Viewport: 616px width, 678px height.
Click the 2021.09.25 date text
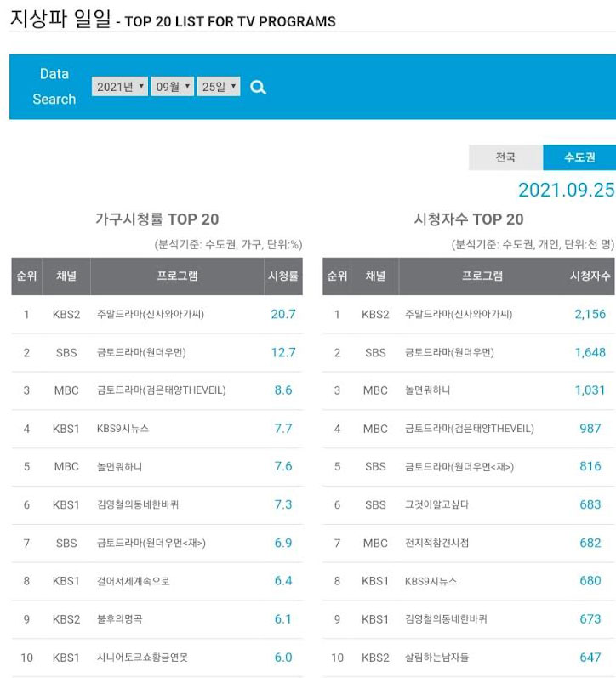click(567, 191)
